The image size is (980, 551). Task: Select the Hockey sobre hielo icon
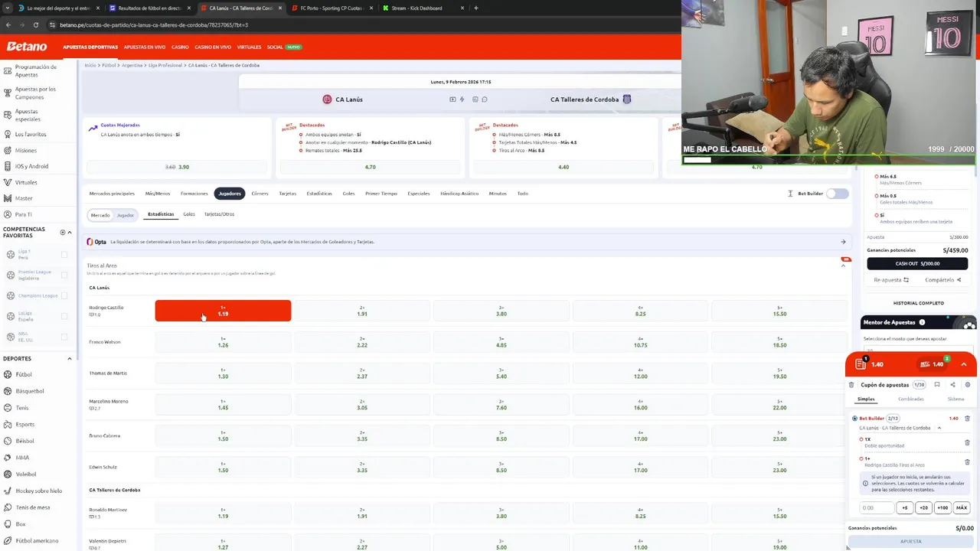click(8, 491)
